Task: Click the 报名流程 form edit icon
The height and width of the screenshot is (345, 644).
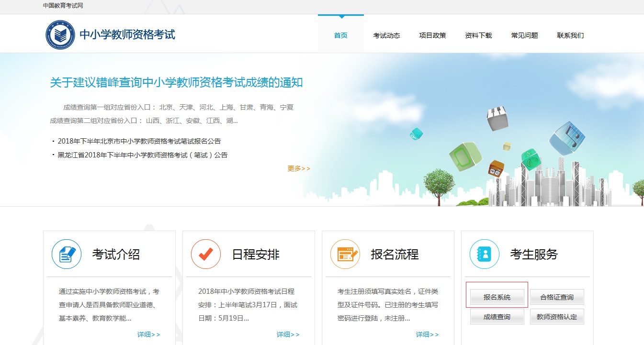Action: [x=345, y=254]
